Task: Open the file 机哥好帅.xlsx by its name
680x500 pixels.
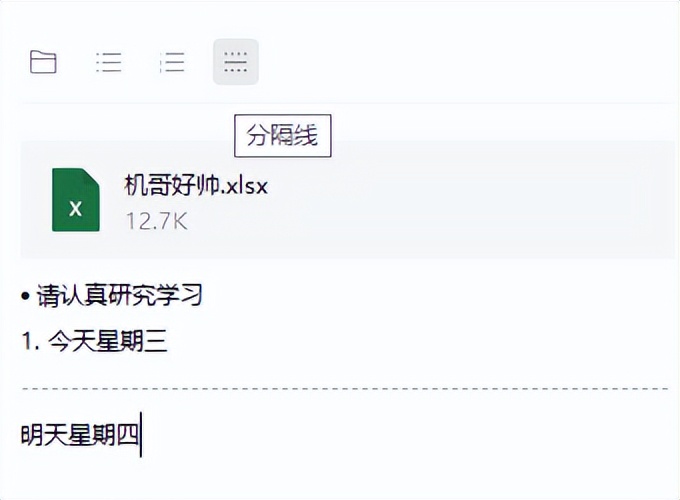Action: tap(196, 186)
